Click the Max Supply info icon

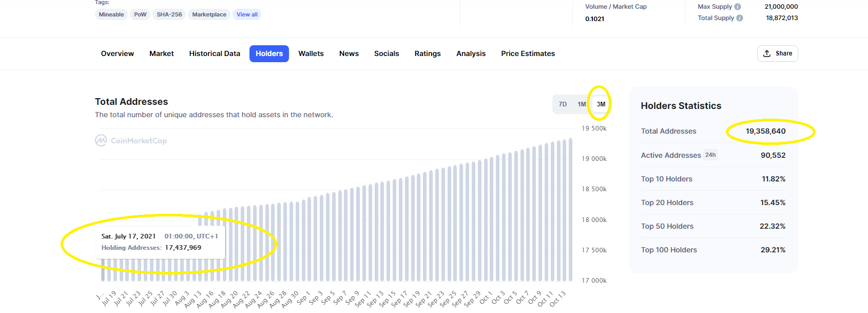(738, 7)
